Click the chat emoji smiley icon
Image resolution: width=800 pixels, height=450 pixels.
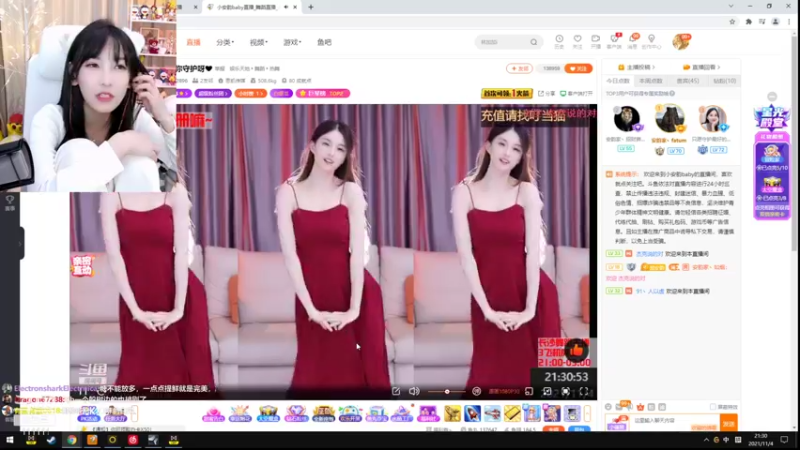(x=608, y=407)
